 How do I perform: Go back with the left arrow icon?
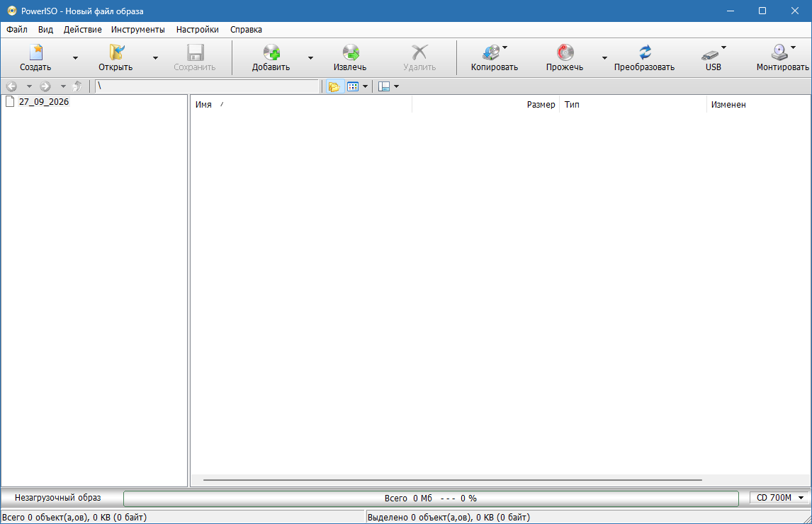tap(11, 86)
